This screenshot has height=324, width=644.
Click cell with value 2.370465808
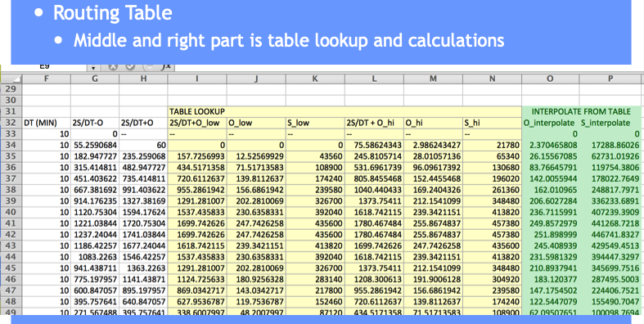coord(551,145)
